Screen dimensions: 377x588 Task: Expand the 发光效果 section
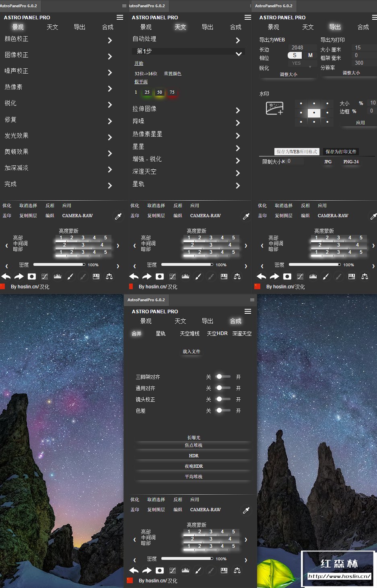(x=110, y=137)
